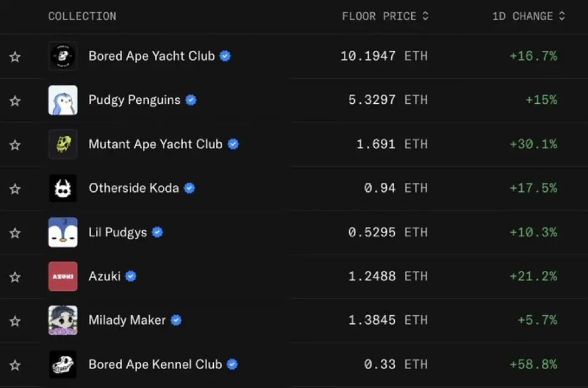Click the Lil Pudgys verified badge
Viewport: 588px width, 388px height.
(157, 233)
